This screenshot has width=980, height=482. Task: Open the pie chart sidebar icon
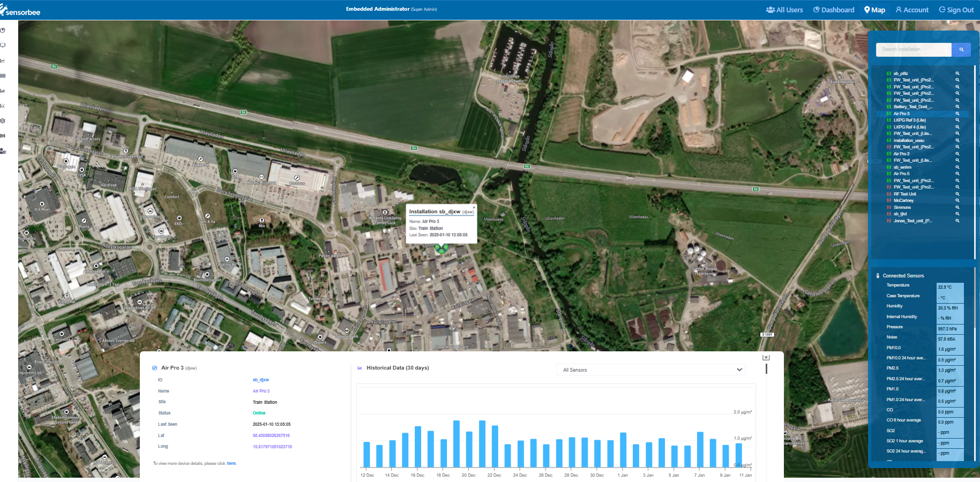(3, 31)
